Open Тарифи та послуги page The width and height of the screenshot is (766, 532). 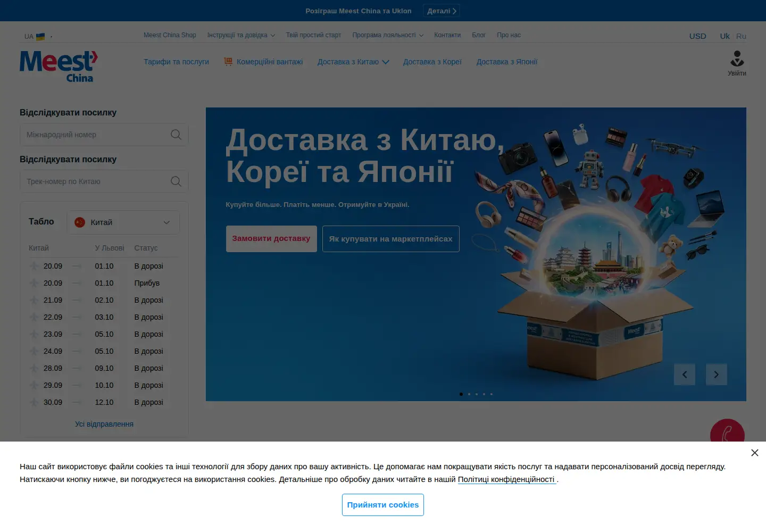[x=176, y=62]
